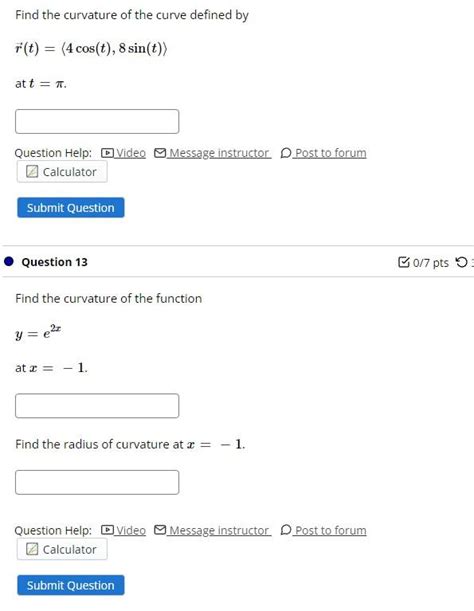
Task: Open Message instructor link for first question
Action: click(x=219, y=153)
